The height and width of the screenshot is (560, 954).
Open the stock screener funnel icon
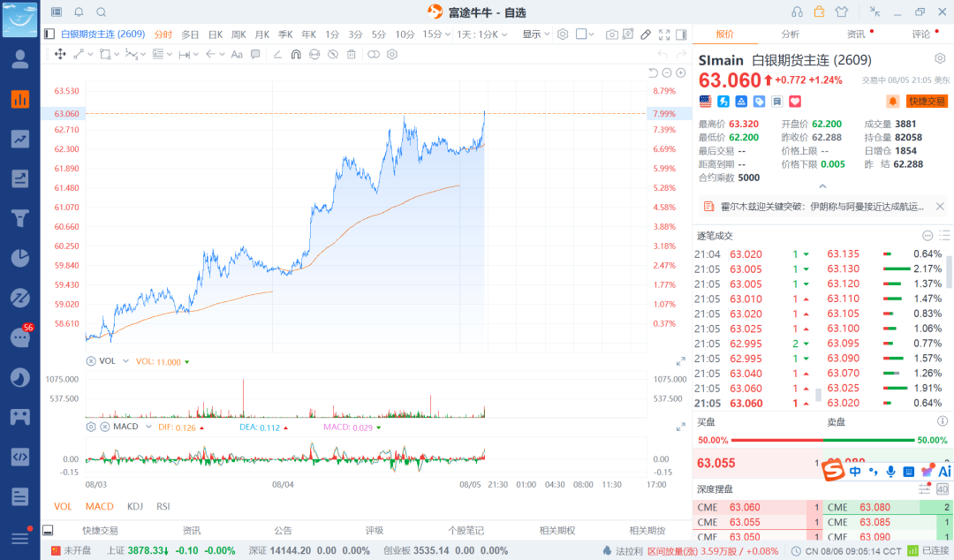20,218
